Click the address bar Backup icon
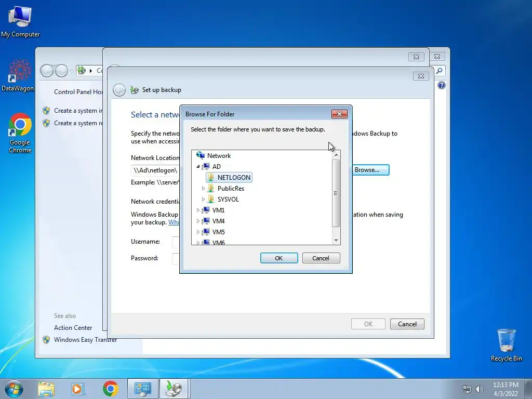 coord(82,71)
